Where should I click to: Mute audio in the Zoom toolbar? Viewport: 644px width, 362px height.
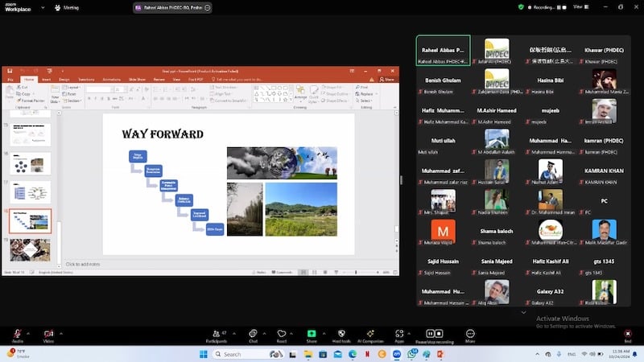click(x=17, y=334)
